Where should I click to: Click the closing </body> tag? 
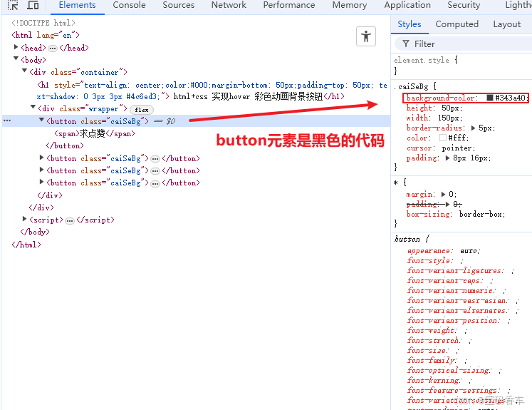click(x=35, y=232)
